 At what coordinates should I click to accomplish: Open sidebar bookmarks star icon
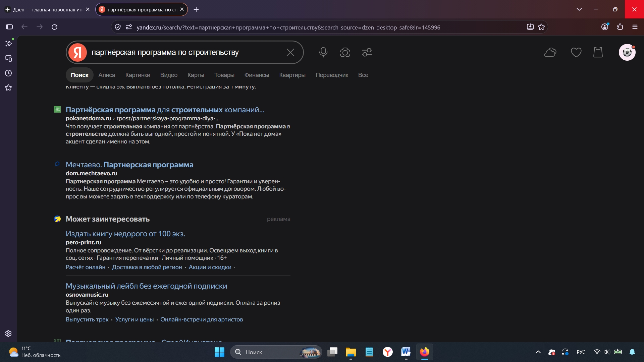coord(9,88)
